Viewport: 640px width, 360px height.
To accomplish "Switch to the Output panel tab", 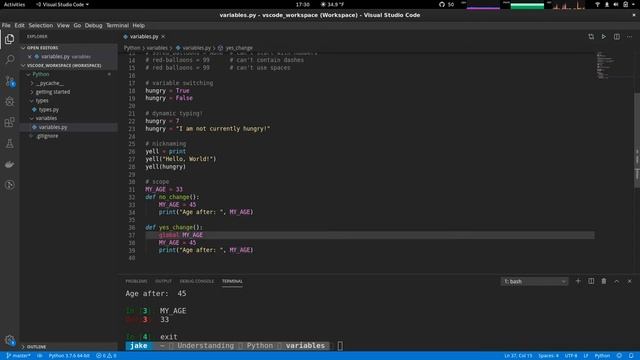I will [x=163, y=281].
